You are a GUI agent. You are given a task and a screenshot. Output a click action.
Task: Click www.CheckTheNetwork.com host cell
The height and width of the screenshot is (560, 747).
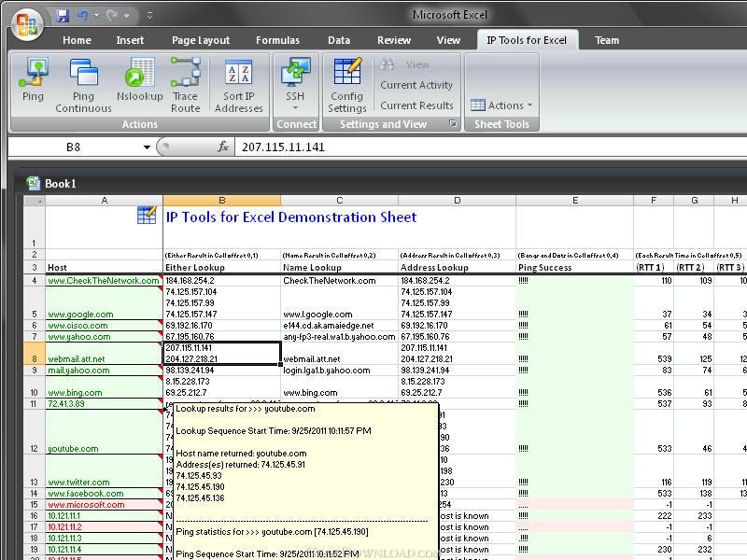pos(104,281)
